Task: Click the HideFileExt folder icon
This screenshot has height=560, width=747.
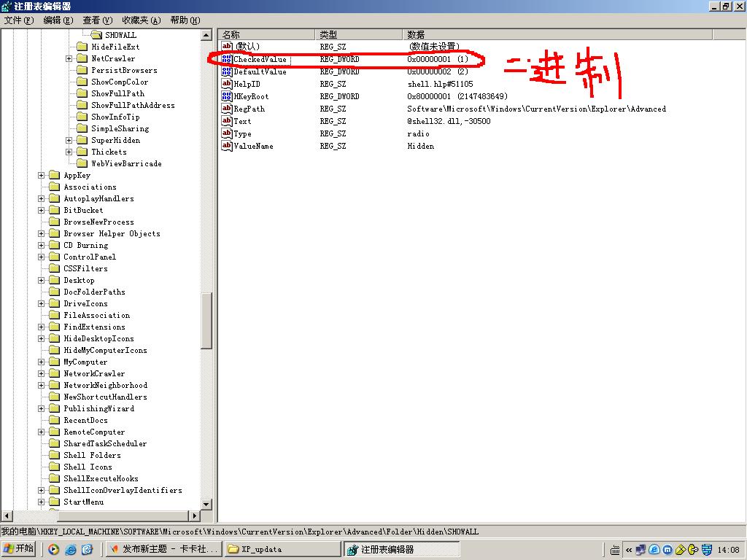Action: coord(82,47)
